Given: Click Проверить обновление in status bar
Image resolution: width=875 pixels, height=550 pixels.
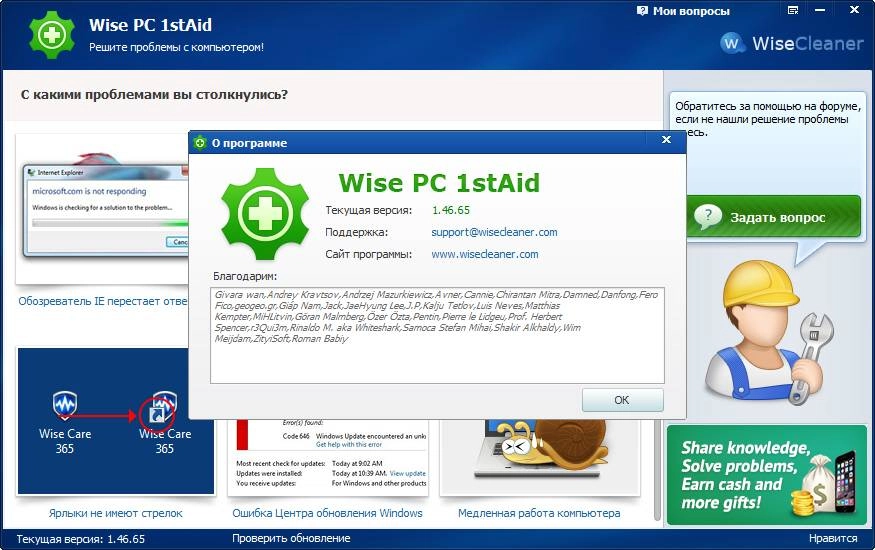Looking at the screenshot, I should pos(291,538).
